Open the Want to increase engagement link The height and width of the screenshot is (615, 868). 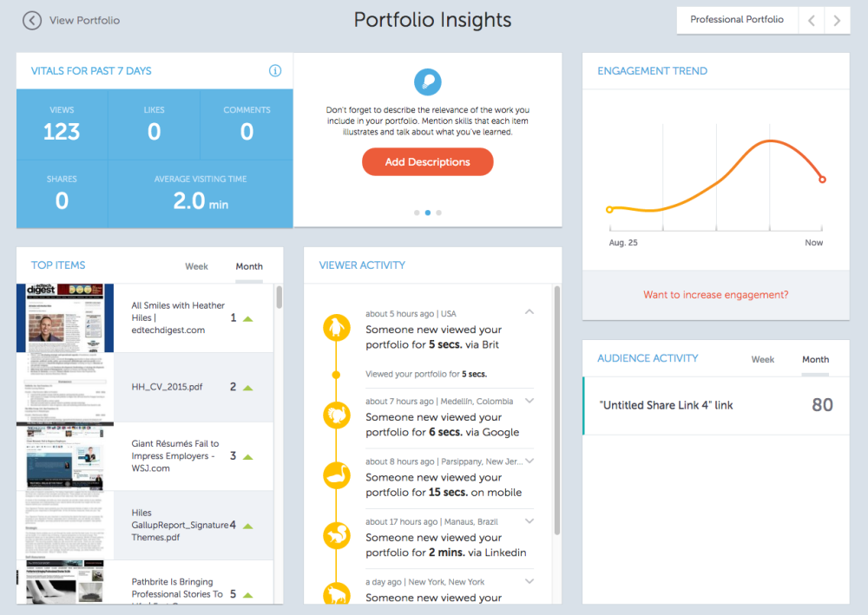(x=715, y=295)
